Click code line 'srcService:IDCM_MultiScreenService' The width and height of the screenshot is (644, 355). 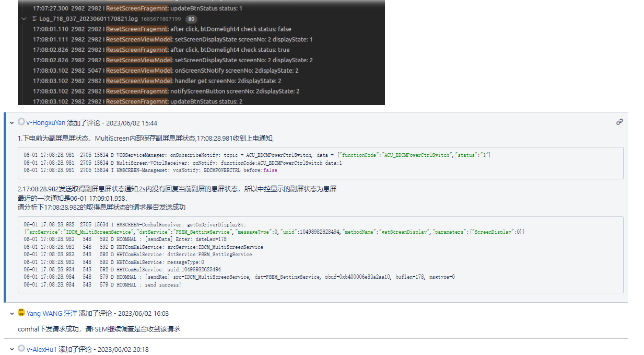143,247
